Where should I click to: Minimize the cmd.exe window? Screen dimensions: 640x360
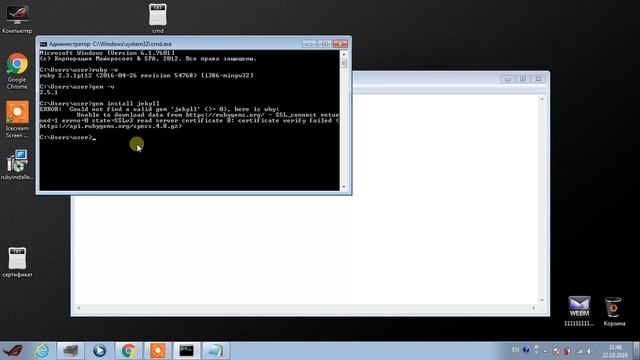pos(309,44)
